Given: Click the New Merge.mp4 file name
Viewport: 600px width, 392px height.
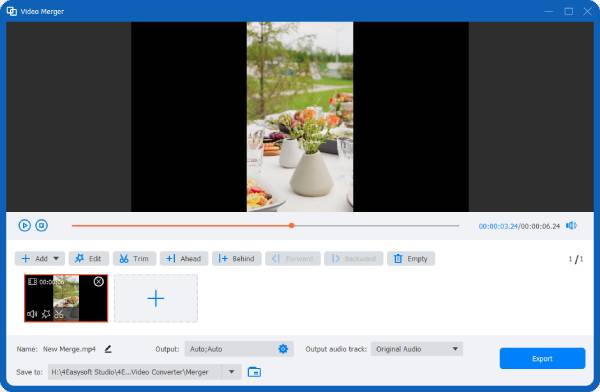Looking at the screenshot, I should point(69,349).
